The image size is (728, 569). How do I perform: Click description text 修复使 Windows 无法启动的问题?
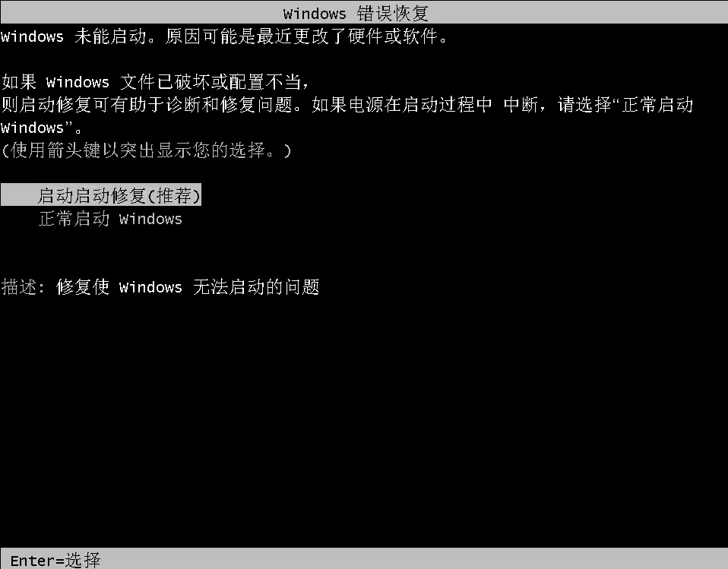click(x=188, y=287)
